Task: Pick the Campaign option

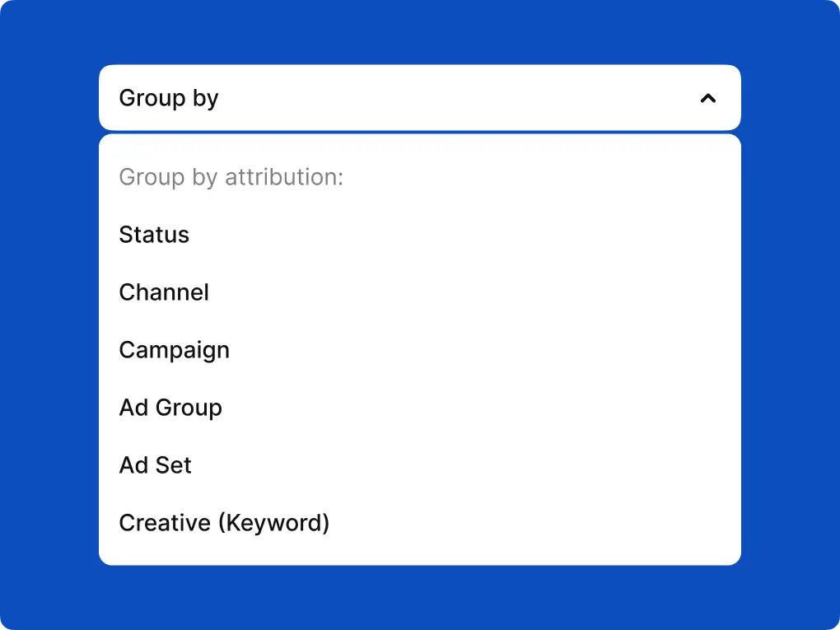Action: pyautogui.click(x=174, y=351)
